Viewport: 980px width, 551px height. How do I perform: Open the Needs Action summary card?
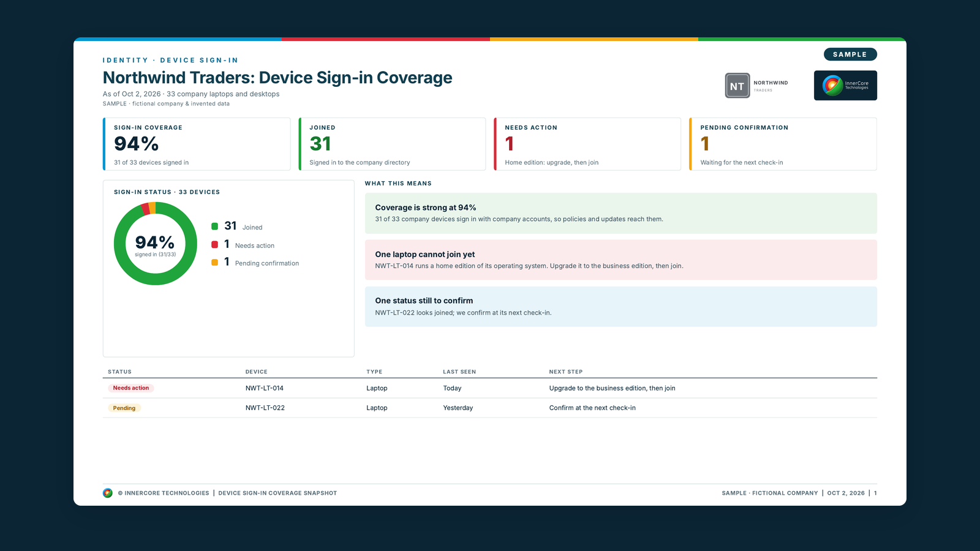pyautogui.click(x=587, y=144)
